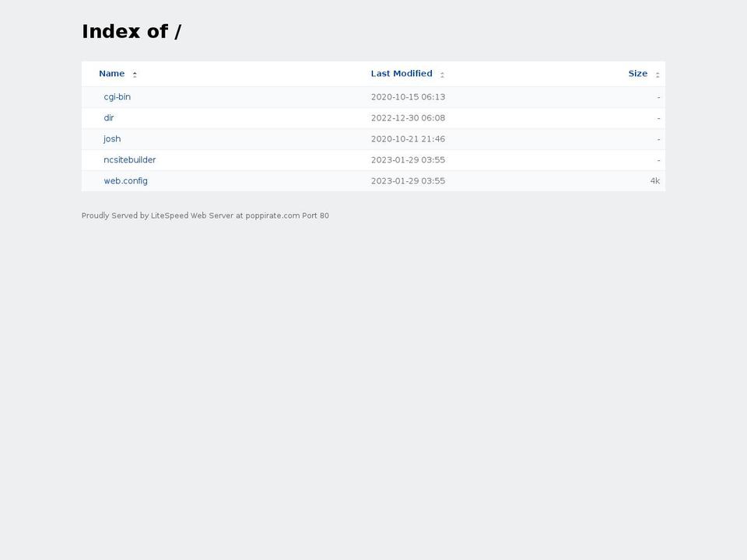The height and width of the screenshot is (560, 747).
Task: Open the ncsitebuilder folder
Action: pyautogui.click(x=130, y=160)
